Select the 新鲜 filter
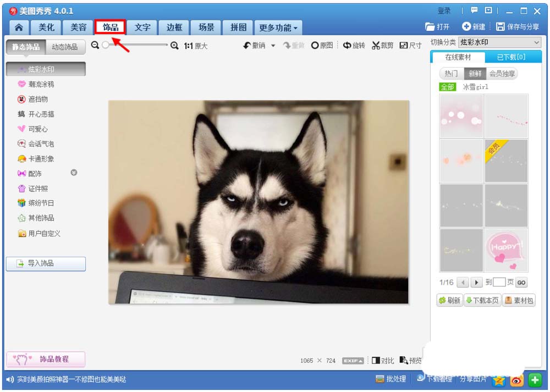This screenshot has height=392, width=550. (475, 74)
